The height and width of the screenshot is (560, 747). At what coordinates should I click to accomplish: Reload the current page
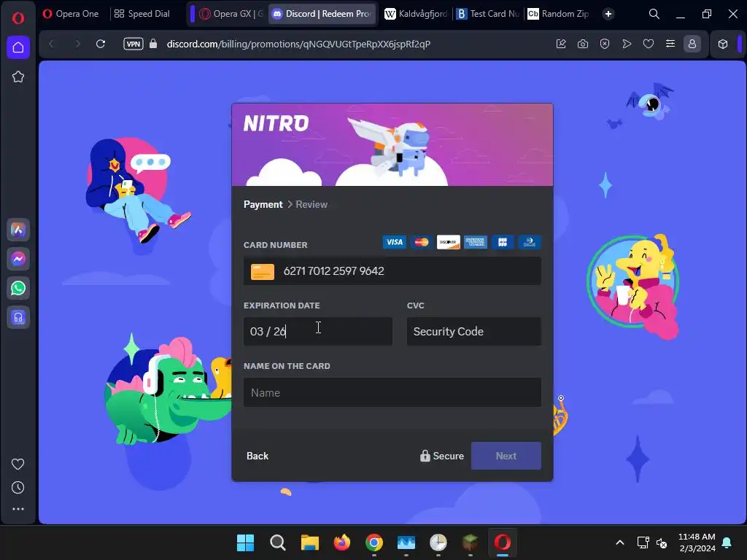(101, 44)
